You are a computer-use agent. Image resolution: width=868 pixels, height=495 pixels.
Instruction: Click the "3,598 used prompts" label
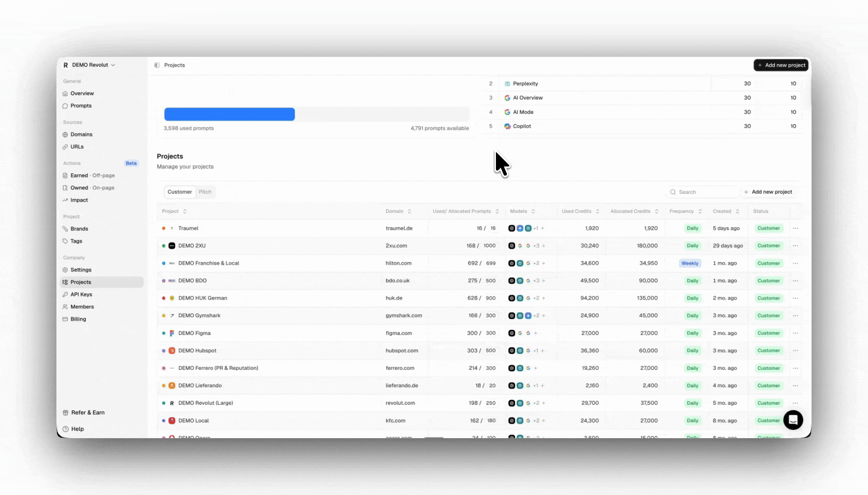click(189, 128)
